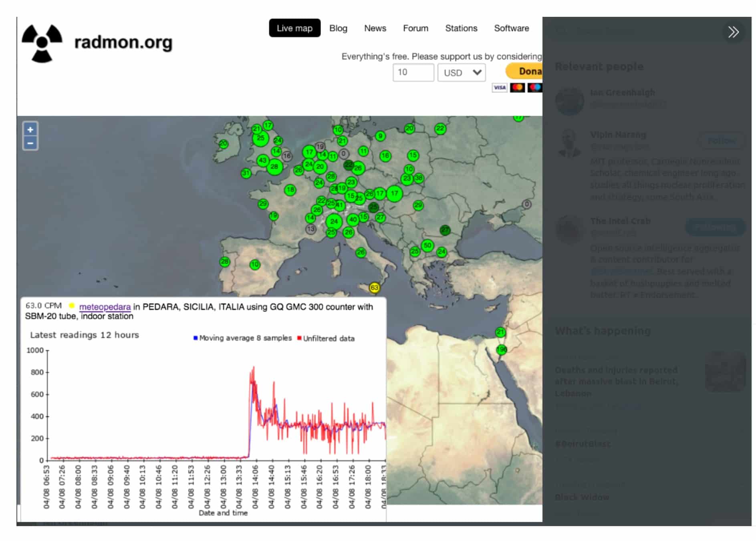This screenshot has width=756, height=541.
Task: Open the Forum menu item
Action: (415, 28)
